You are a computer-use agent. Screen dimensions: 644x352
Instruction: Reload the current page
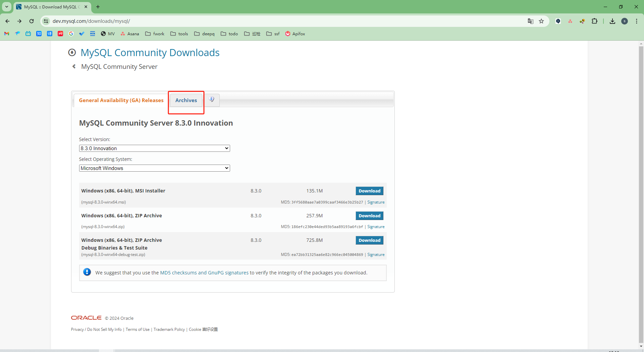click(x=32, y=21)
